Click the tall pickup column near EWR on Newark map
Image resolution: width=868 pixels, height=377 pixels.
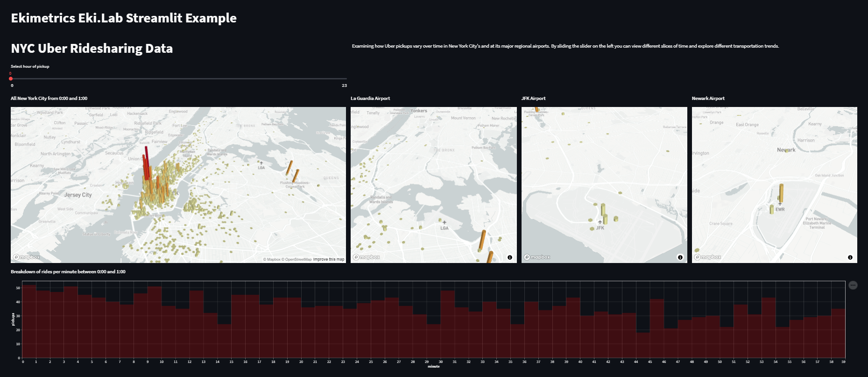coord(781,193)
